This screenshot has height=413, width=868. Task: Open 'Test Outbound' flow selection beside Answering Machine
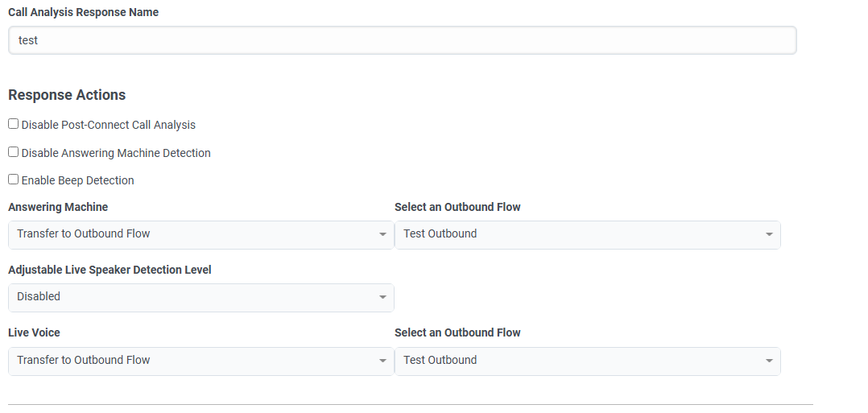coord(580,234)
